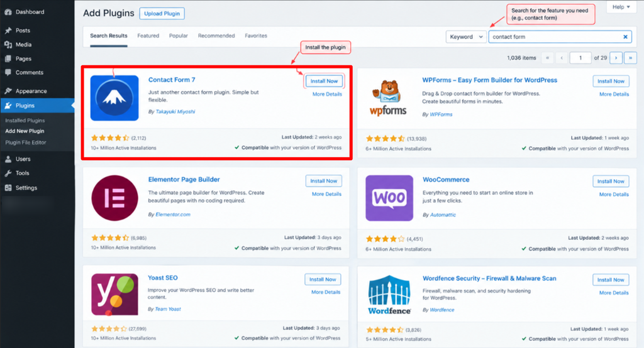
Task: View More Details for Elementor
Action: pyautogui.click(x=326, y=194)
